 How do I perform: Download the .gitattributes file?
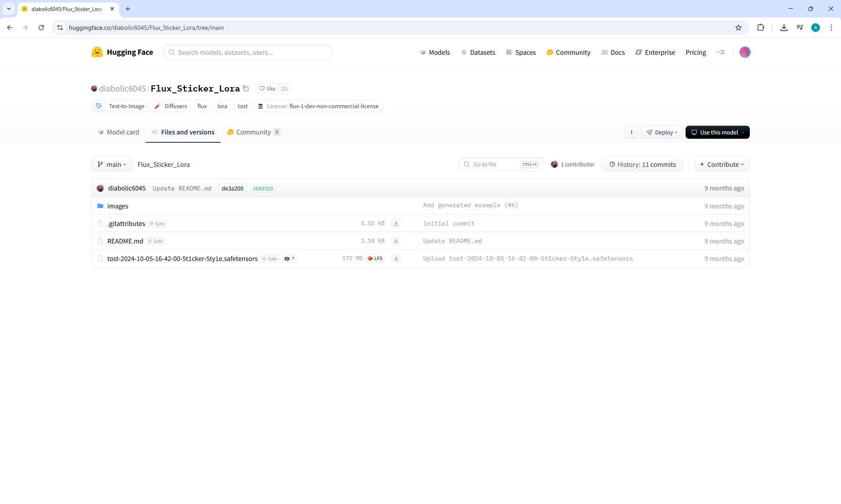pyautogui.click(x=396, y=223)
